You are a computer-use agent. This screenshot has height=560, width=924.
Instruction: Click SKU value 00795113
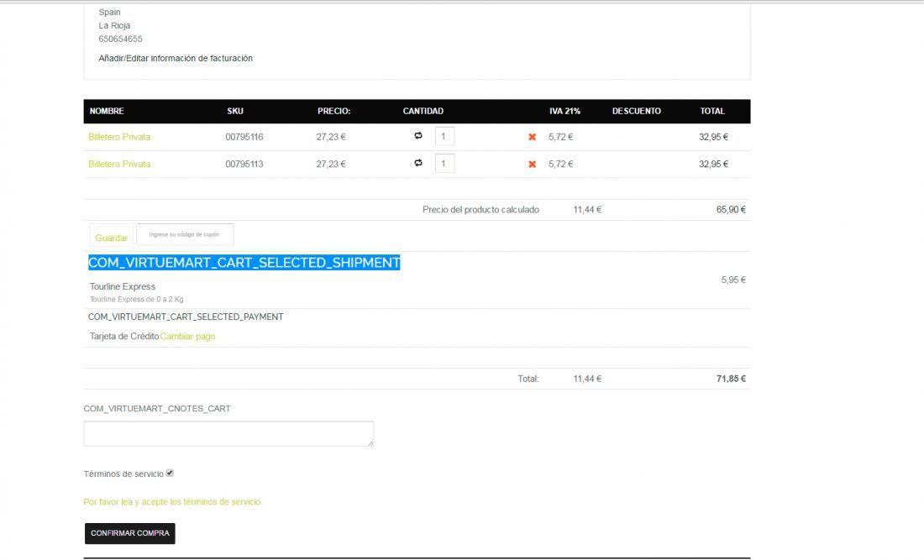(244, 165)
